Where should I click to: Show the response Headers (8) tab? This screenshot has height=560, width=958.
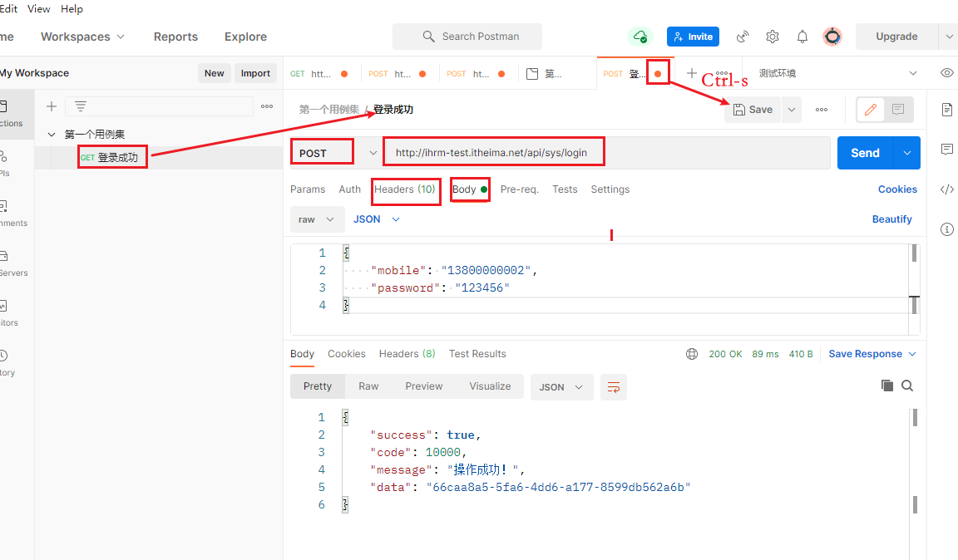tap(407, 354)
